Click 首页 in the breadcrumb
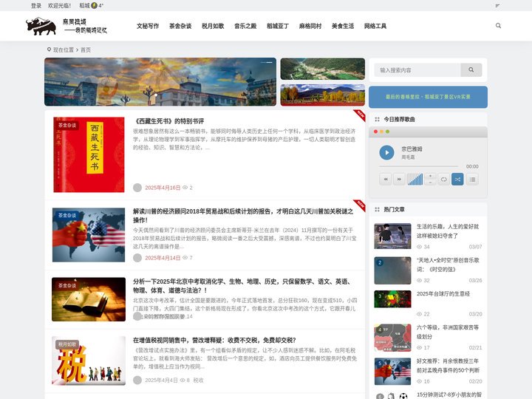The image size is (532, 399). (x=86, y=50)
